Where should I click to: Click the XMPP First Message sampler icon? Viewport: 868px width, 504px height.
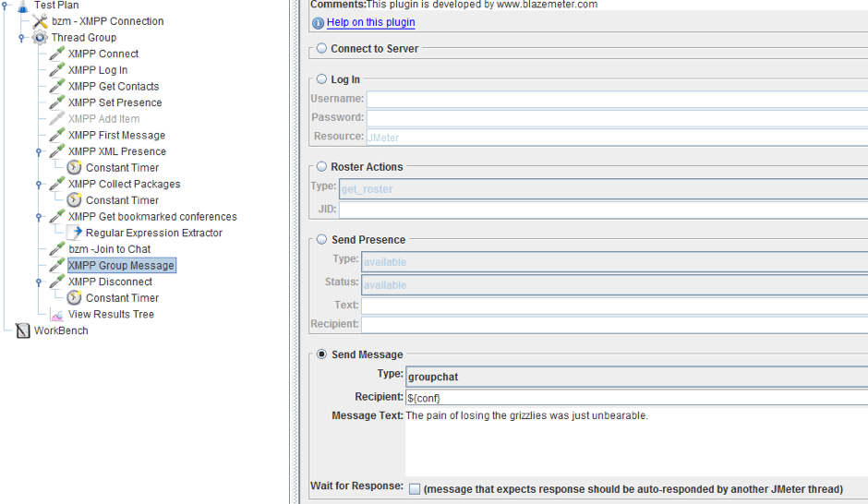point(57,135)
